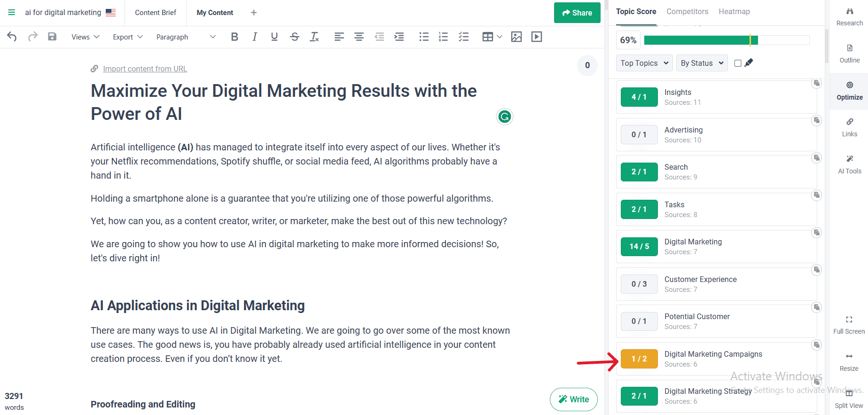Open the Grammarly icon beside the title
This screenshot has height=415, width=868.
[504, 117]
